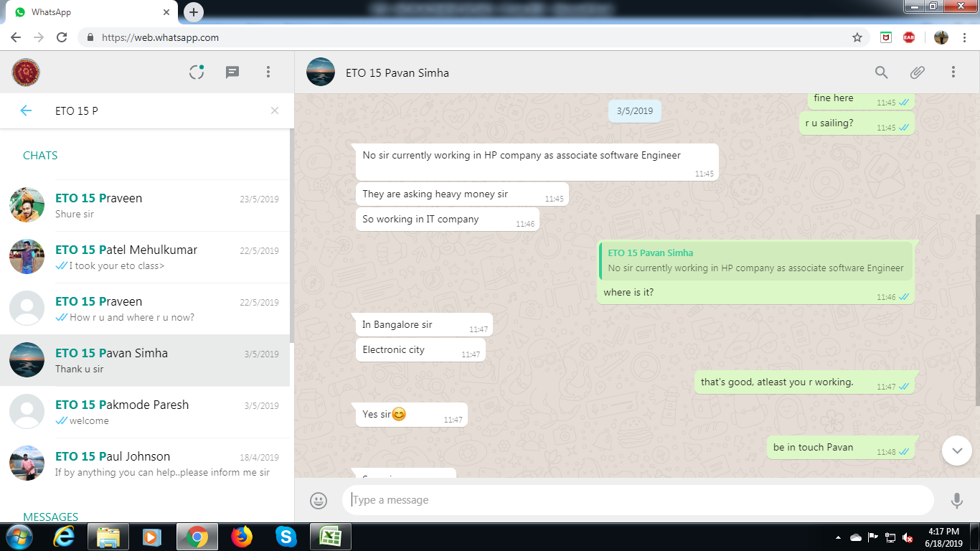
Task: Search messages in Pavan Simha chat
Action: pos(882,72)
